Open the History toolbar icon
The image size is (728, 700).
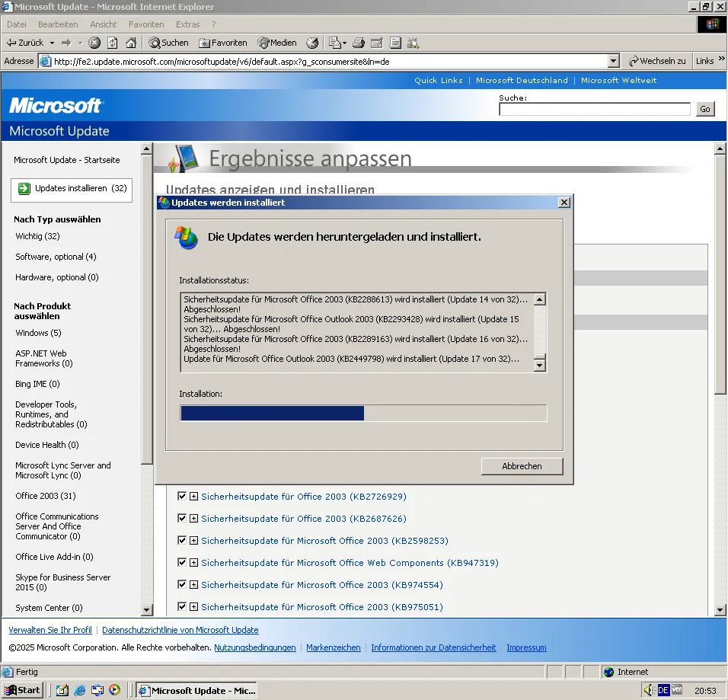click(x=312, y=43)
